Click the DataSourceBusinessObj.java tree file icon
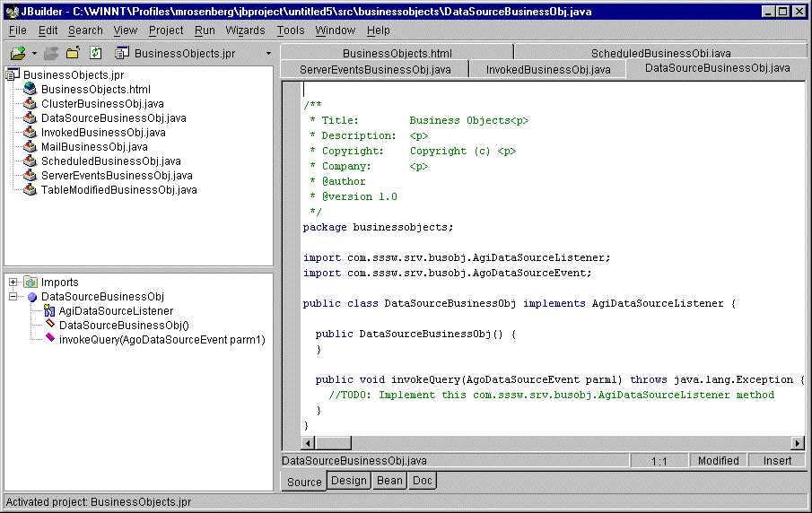Screen dimensions: 812x513 tap(30, 118)
